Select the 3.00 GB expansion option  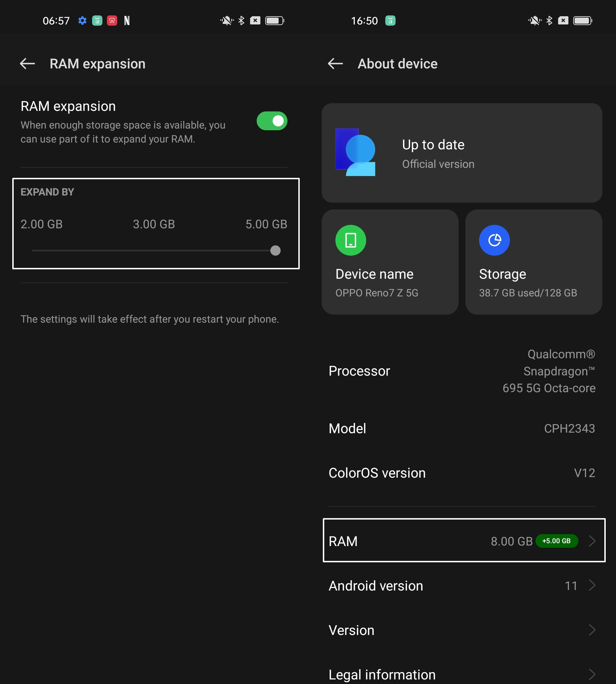[x=154, y=224]
